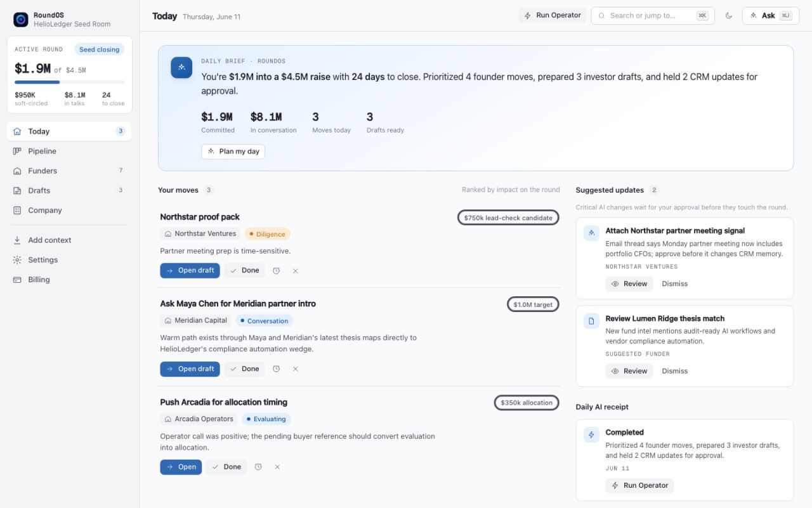The width and height of the screenshot is (812, 508).
Task: Click the Arcadia Operators funder chip
Action: pos(199,419)
